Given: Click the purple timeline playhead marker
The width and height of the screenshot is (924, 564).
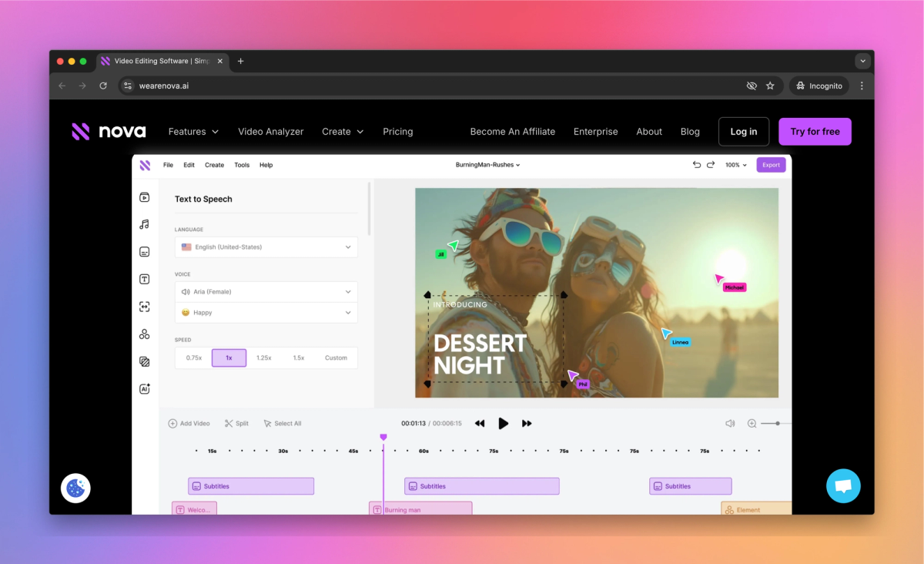Looking at the screenshot, I should (383, 438).
